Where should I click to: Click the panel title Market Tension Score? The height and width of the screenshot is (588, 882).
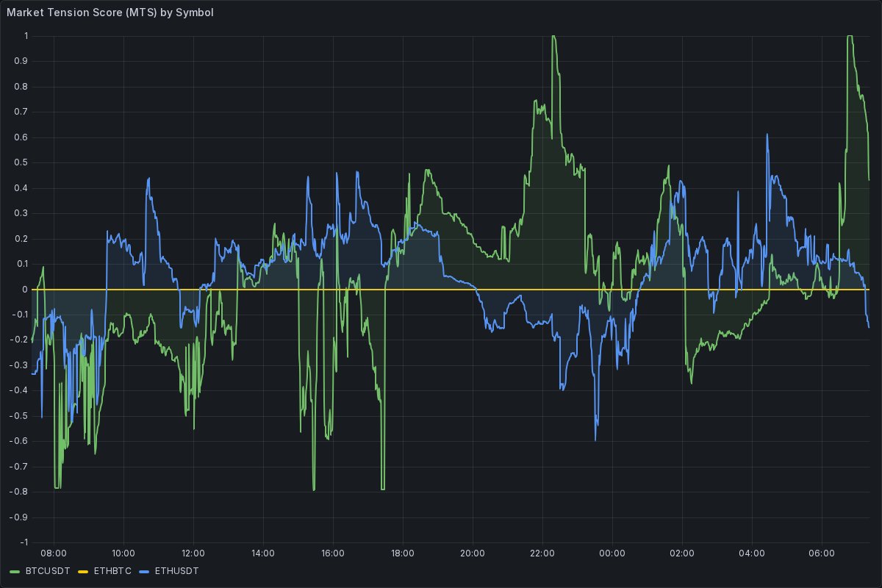coord(110,13)
